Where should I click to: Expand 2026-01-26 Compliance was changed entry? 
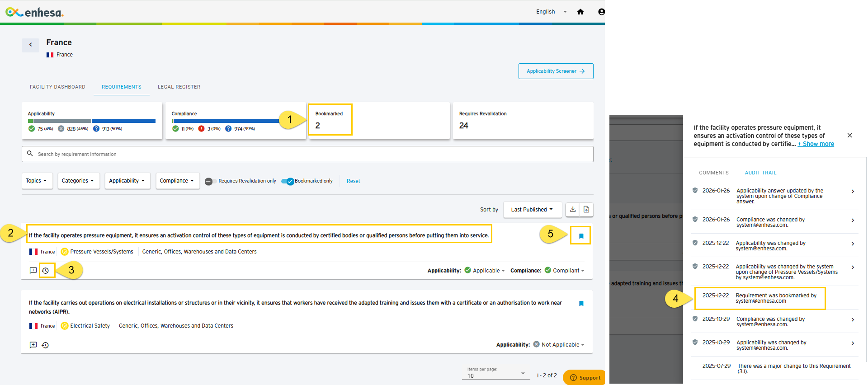point(853,221)
